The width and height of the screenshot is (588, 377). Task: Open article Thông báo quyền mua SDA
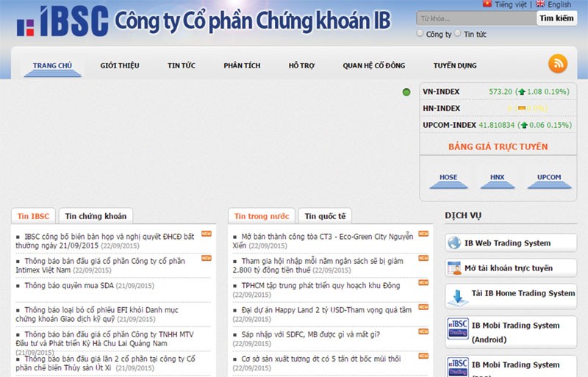click(69, 286)
